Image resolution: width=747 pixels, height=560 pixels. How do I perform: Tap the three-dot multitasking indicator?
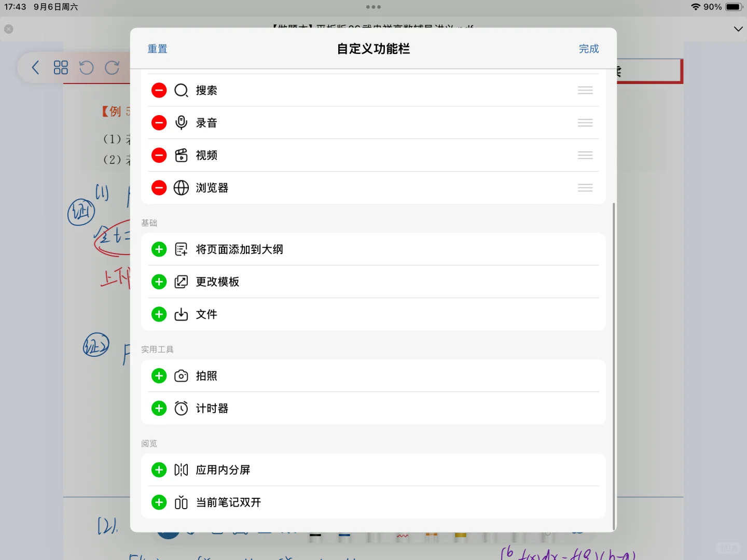point(374,7)
